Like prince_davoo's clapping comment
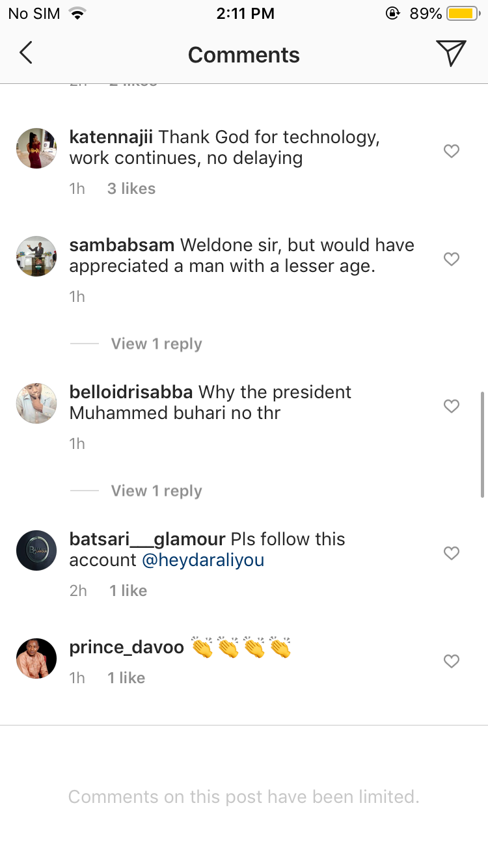The height and width of the screenshot is (868, 488). [452, 661]
